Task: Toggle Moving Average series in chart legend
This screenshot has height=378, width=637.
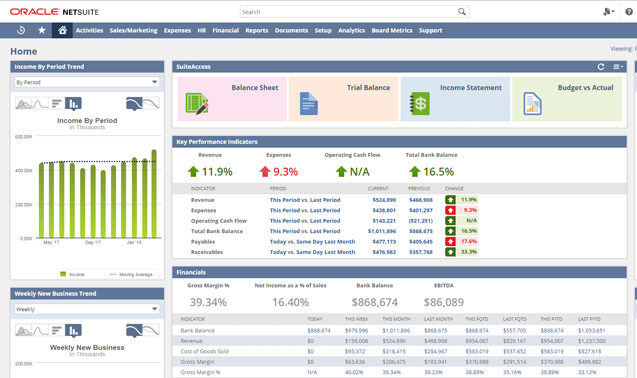Action: tap(131, 274)
